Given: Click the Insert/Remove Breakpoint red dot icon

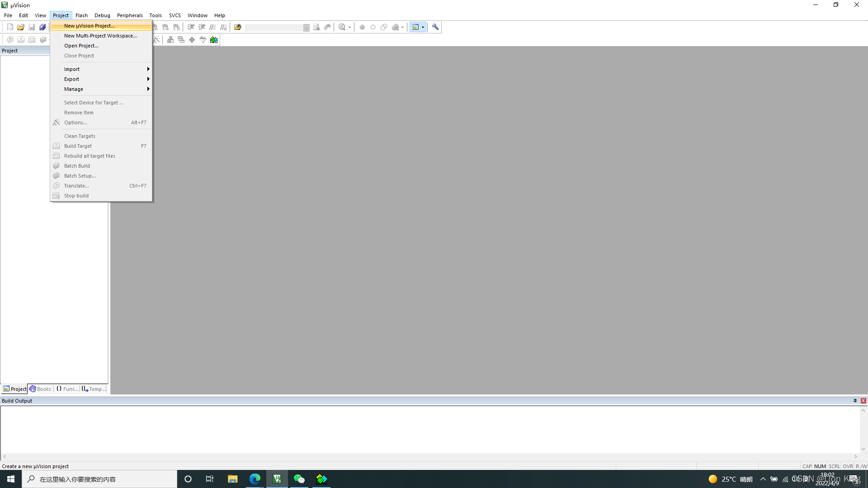Looking at the screenshot, I should [362, 27].
